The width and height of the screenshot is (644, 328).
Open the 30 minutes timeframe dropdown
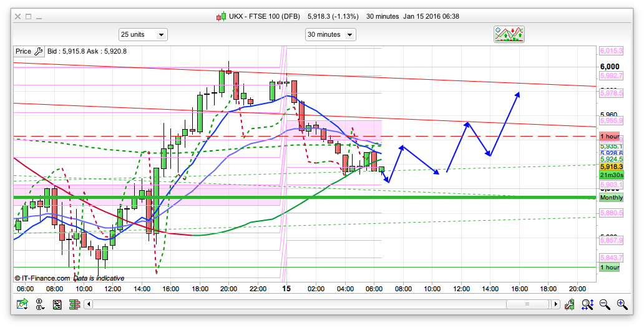click(330, 34)
